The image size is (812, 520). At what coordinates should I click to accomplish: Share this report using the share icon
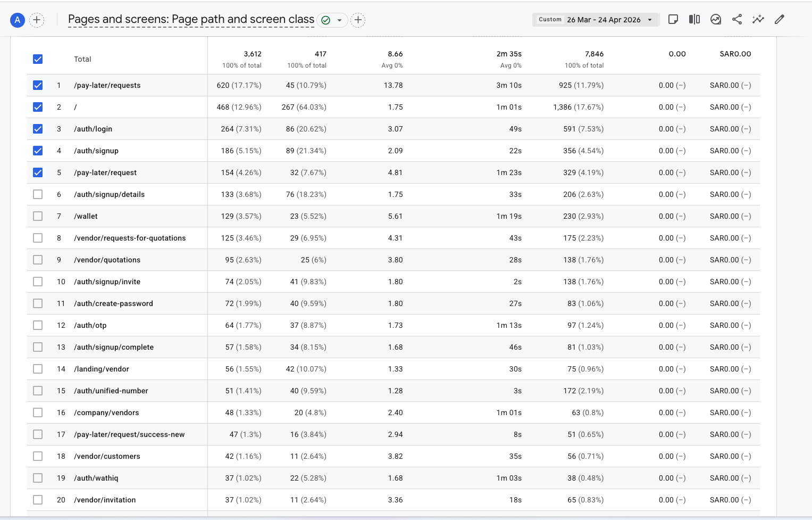(x=737, y=20)
